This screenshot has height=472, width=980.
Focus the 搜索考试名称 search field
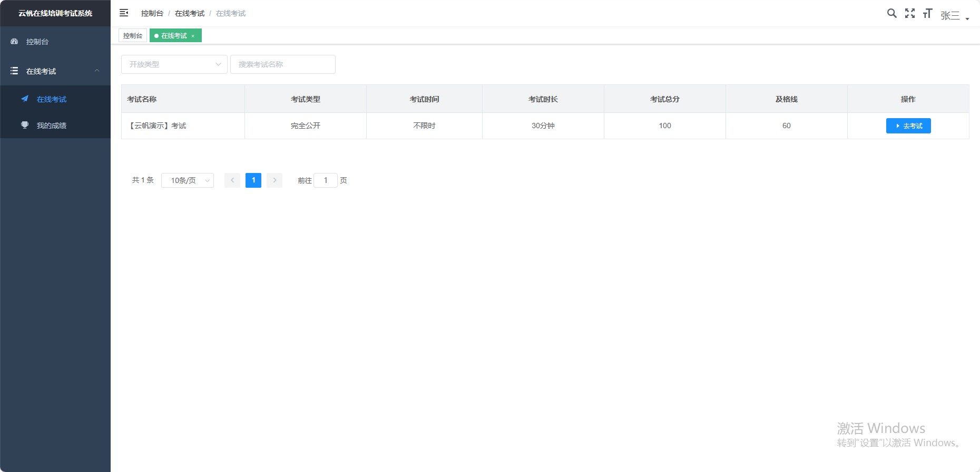point(283,64)
